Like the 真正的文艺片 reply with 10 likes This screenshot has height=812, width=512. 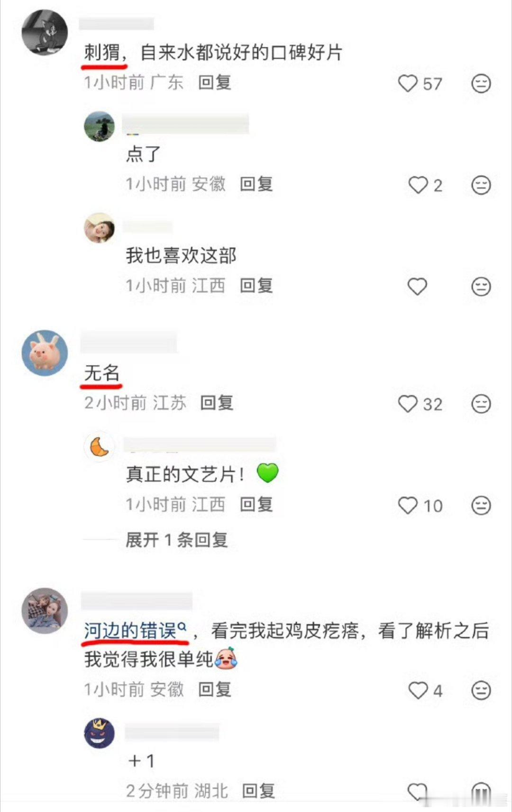click(x=408, y=505)
